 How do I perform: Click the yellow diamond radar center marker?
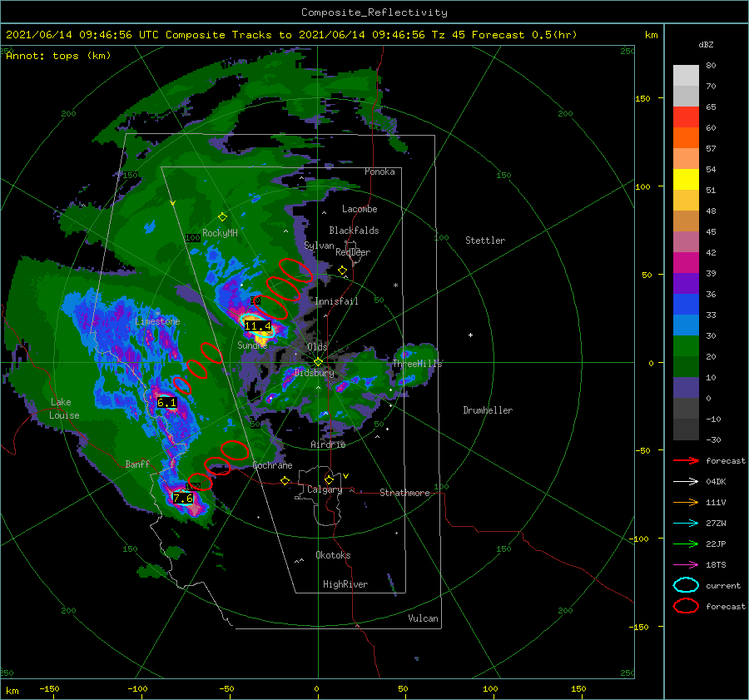pyautogui.click(x=318, y=362)
